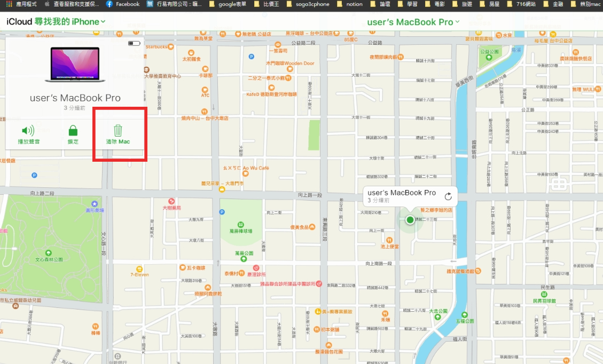Click the 85度C cafe label
The width and height of the screenshot is (603, 364).
pos(351,39)
